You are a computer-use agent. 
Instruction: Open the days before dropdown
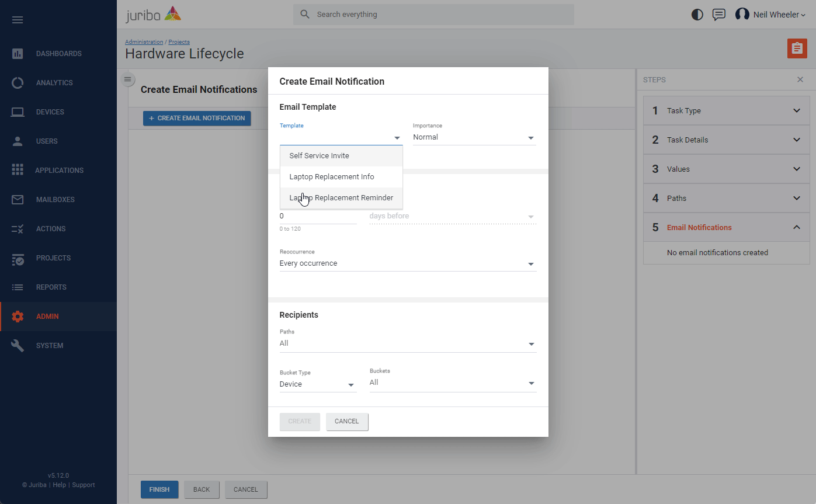pyautogui.click(x=453, y=217)
